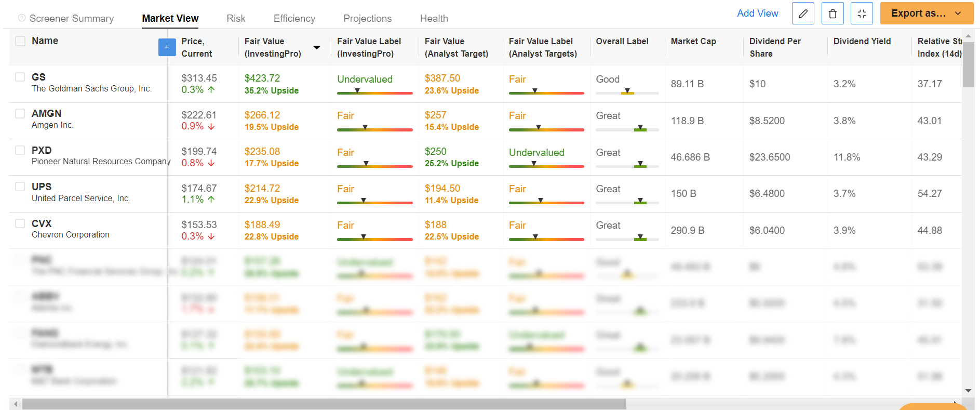Click the Overall Label column header
This screenshot has width=980, height=410.
[622, 41]
